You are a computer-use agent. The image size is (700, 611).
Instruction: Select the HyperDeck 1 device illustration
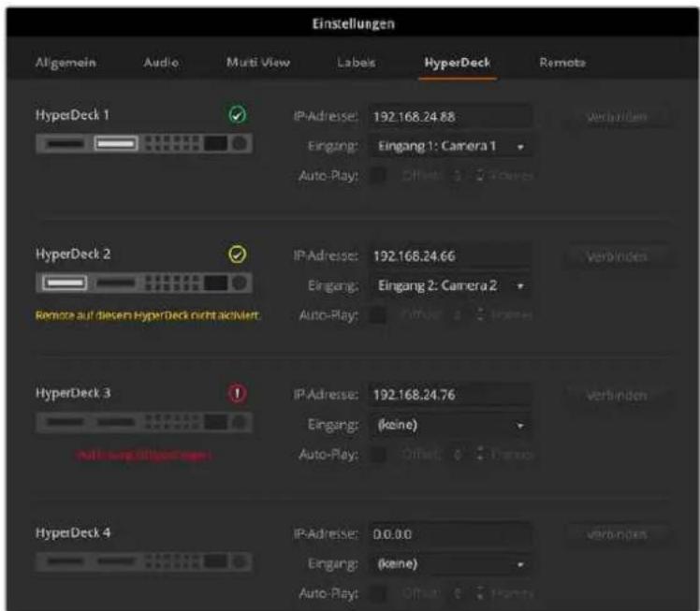(144, 144)
